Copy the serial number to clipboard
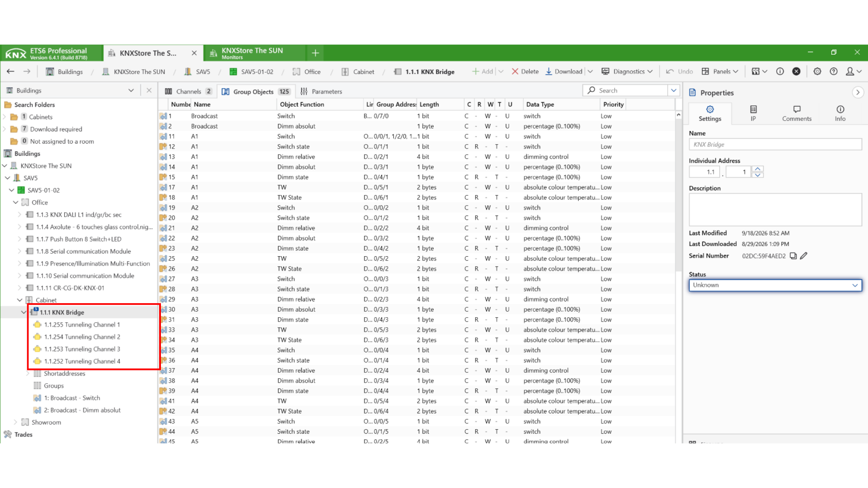 coord(793,256)
